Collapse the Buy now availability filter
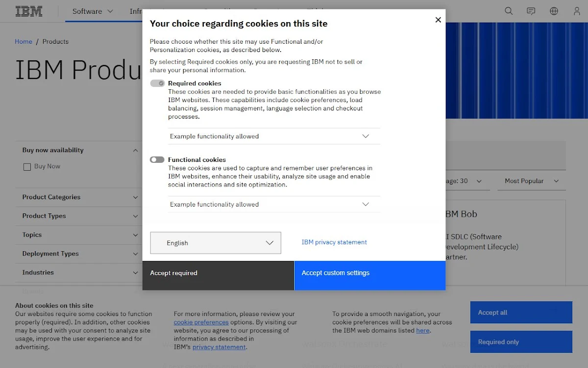Screen dimensions: 588x368 coord(80,150)
